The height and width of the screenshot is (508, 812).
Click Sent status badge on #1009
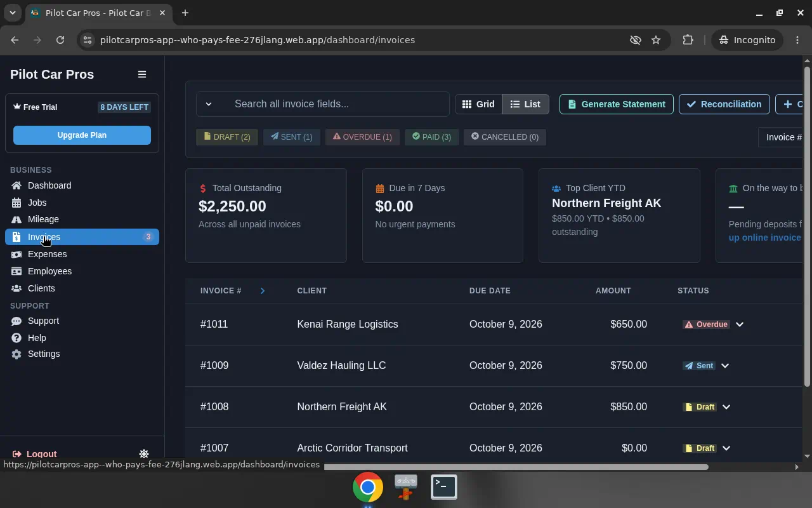[x=699, y=366]
